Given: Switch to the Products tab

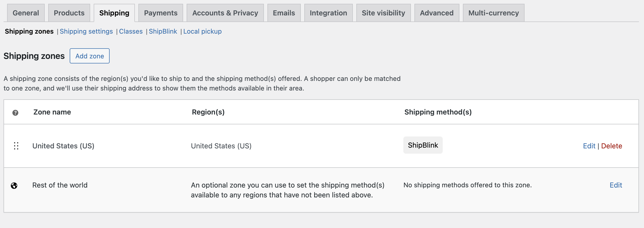Looking at the screenshot, I should 69,13.
